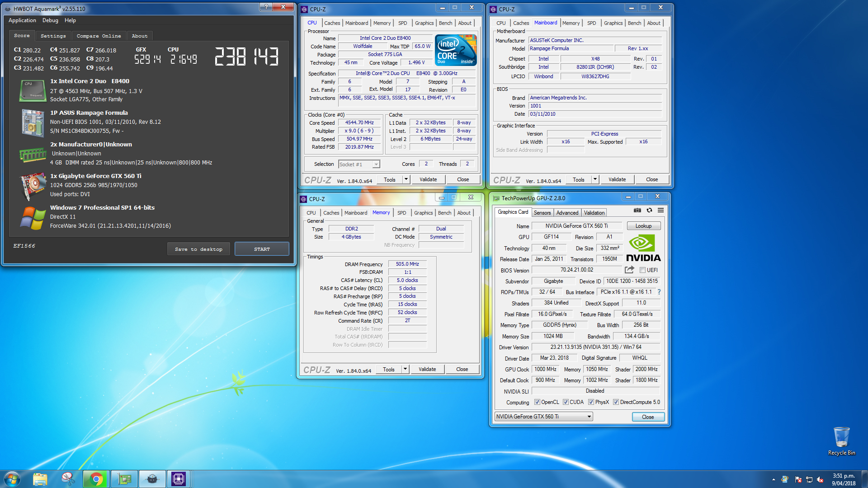Click the Action Center flag tray icon
Viewport: 868px width, 488px height.
click(x=798, y=479)
